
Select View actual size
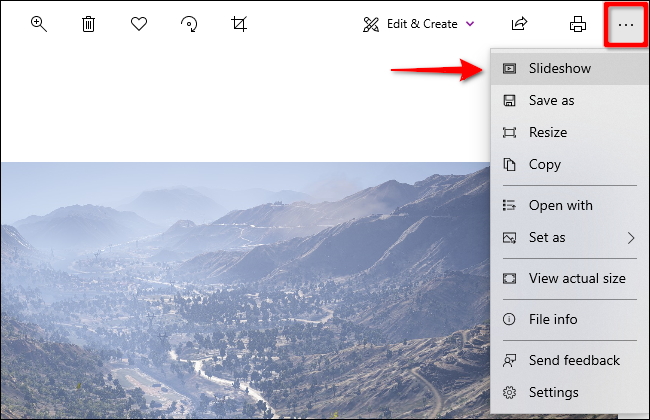click(x=577, y=279)
